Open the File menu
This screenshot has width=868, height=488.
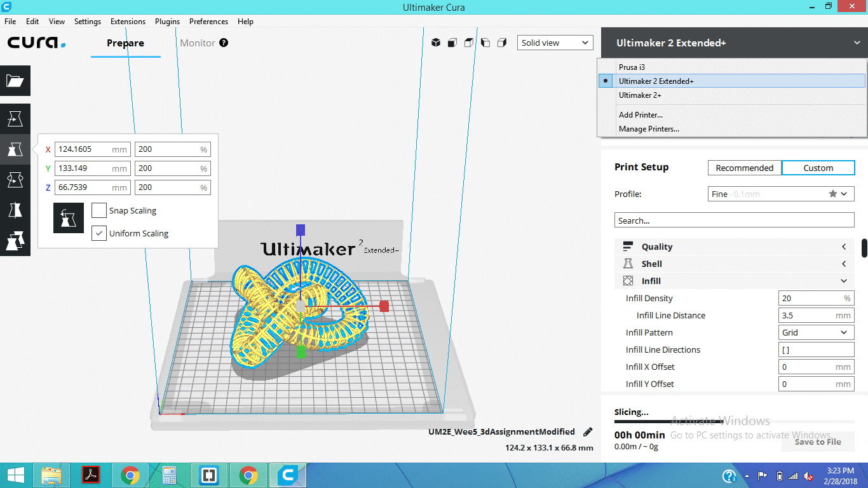10,21
